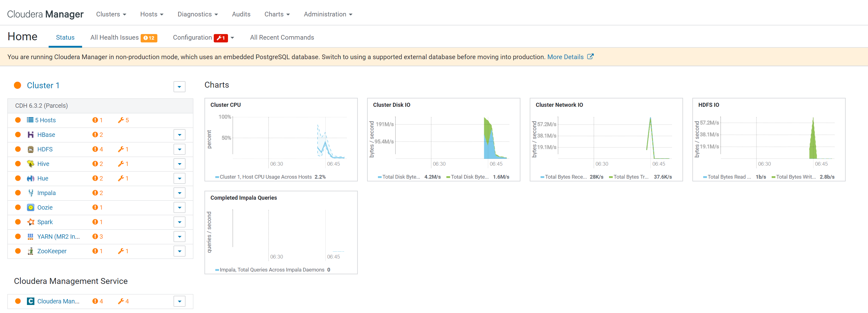Open the Cluster Disk IO chart
The width and height of the screenshot is (868, 313).
(443, 140)
